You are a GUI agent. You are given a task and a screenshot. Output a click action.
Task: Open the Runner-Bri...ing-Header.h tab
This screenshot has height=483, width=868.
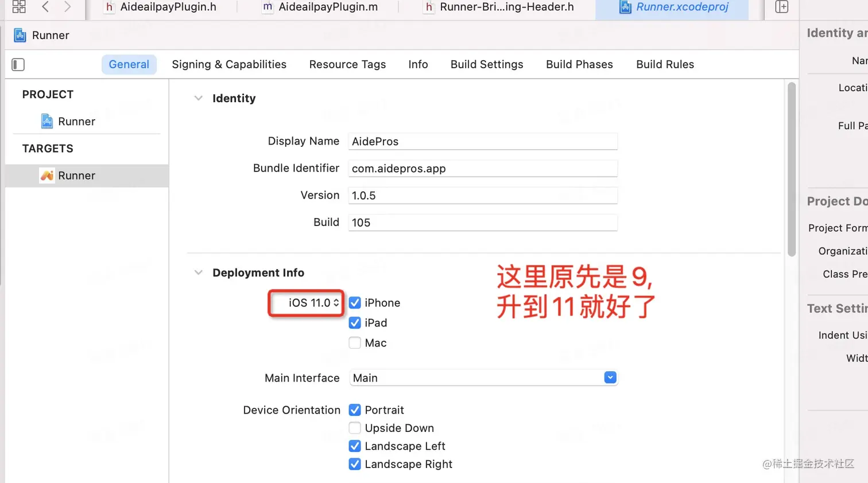click(507, 7)
